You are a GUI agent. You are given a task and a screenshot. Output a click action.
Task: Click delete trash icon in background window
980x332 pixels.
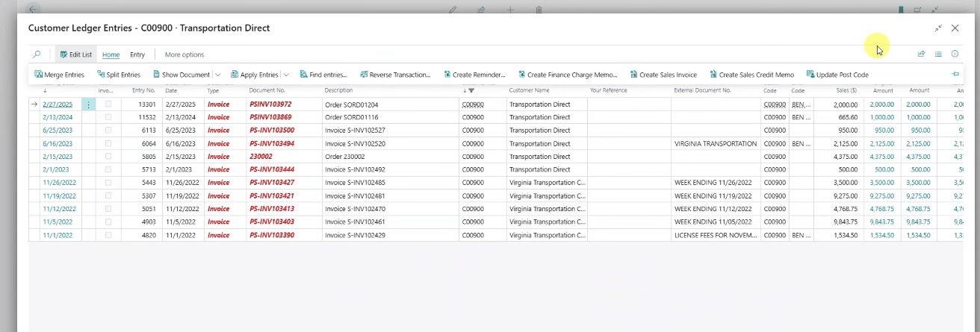(539, 10)
